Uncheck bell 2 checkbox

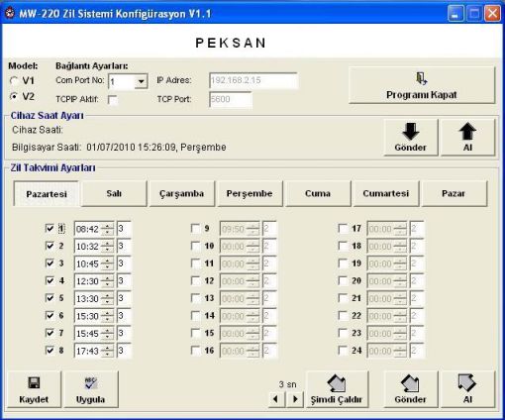pos(50,246)
